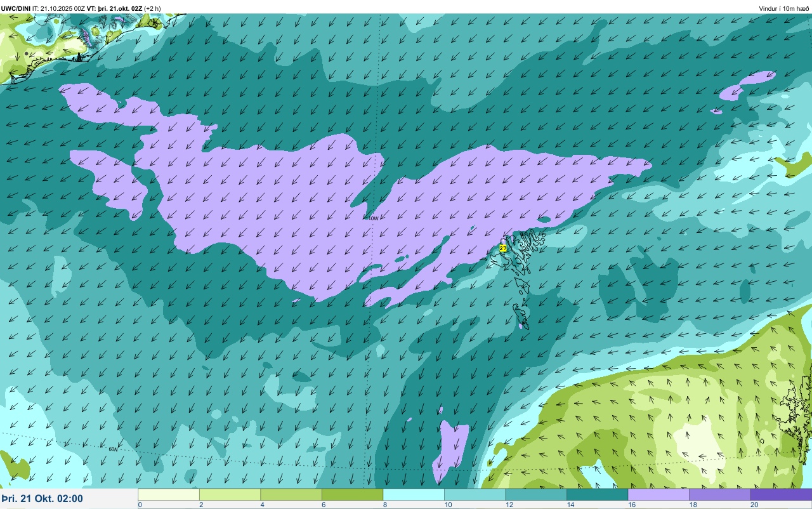Screen dimensions: 812x509
Task: Click legend tick value '2'
Action: [x=200, y=505]
